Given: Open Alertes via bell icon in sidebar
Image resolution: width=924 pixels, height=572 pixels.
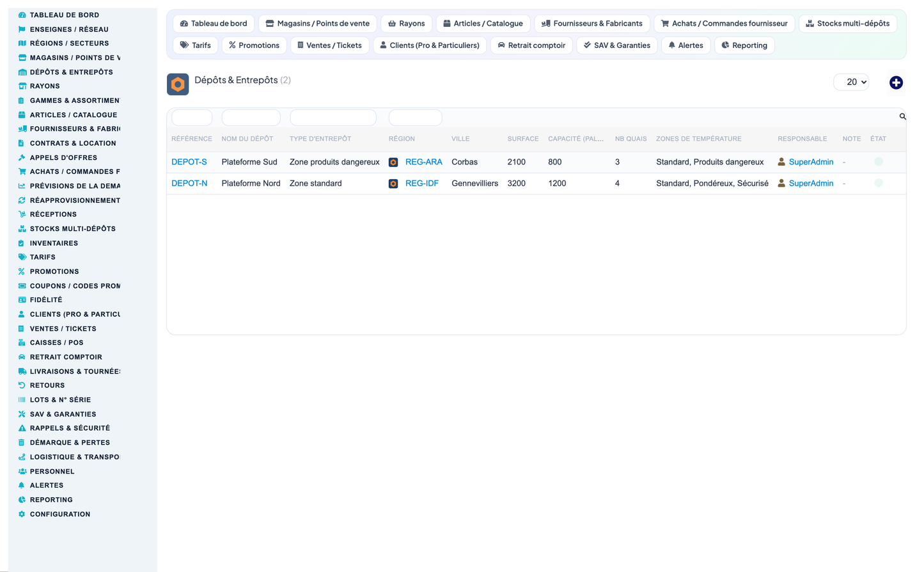Looking at the screenshot, I should 22,486.
